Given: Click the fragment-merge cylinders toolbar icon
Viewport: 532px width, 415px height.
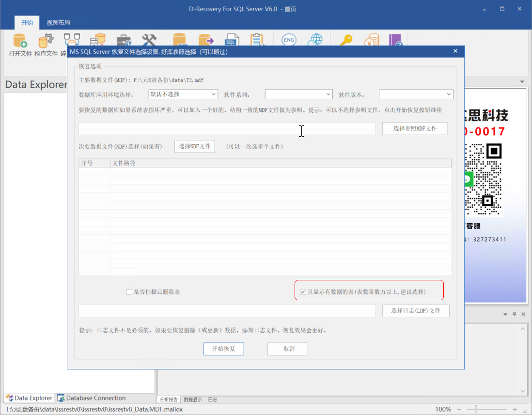Looking at the screenshot, I should pyautogui.click(x=72, y=39).
